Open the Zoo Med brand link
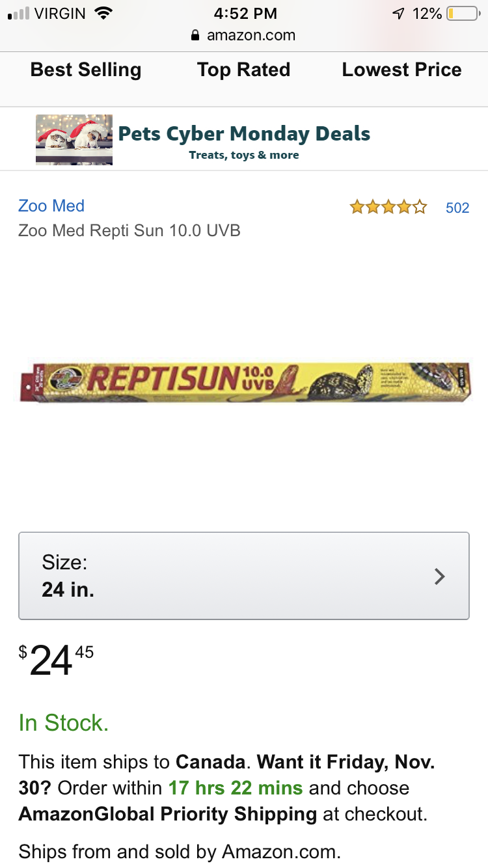This screenshot has width=488, height=868. click(x=51, y=206)
